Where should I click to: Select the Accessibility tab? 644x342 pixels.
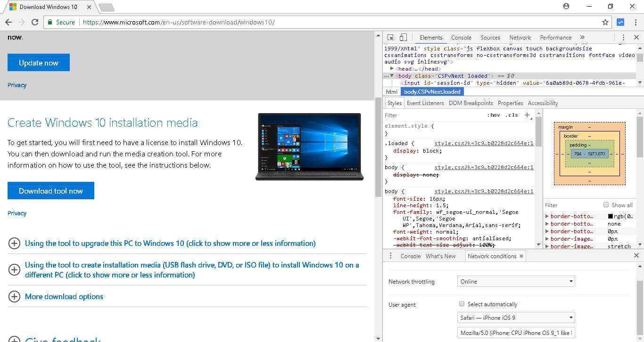(x=543, y=103)
